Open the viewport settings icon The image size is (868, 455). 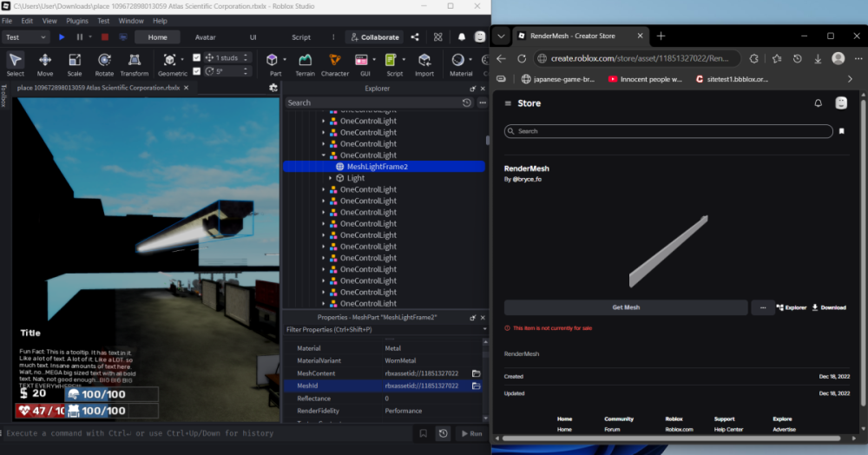[273, 88]
